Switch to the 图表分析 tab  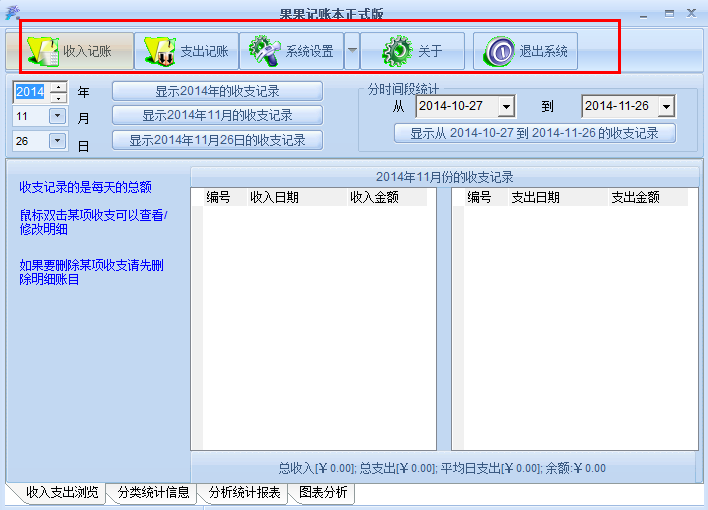(x=322, y=492)
